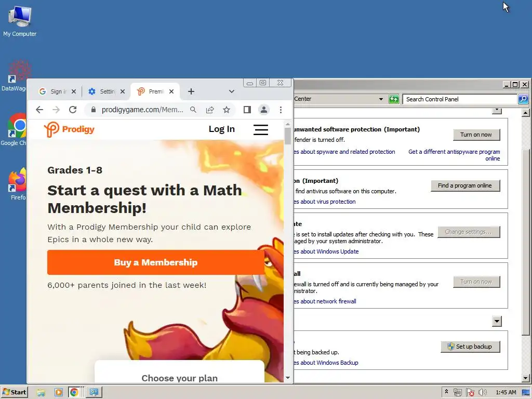Click the prodigygame.com address bar
Screen dimensions: 532x399
click(142, 110)
